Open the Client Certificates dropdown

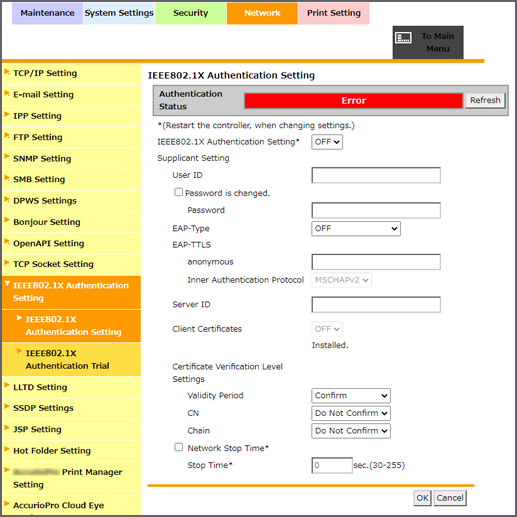pyautogui.click(x=327, y=329)
